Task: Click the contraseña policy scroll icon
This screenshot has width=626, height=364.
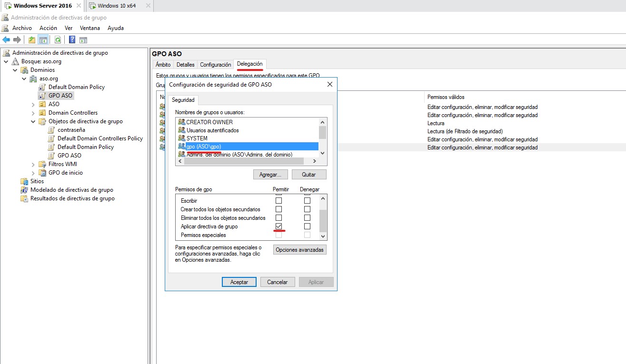Action: [51, 130]
